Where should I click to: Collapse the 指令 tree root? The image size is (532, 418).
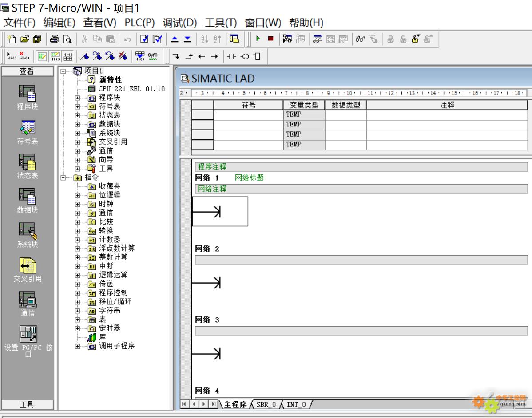pyautogui.click(x=63, y=177)
